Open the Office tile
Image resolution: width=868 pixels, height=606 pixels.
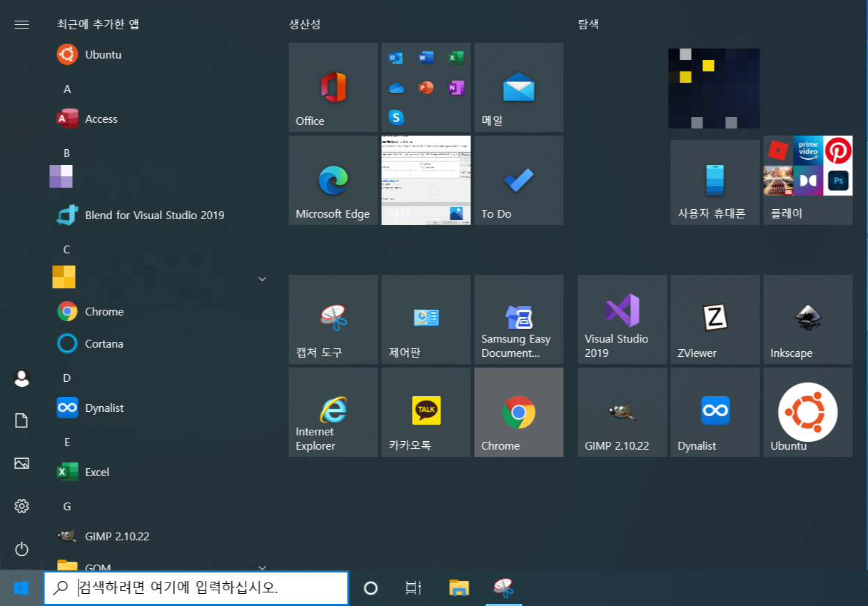333,87
